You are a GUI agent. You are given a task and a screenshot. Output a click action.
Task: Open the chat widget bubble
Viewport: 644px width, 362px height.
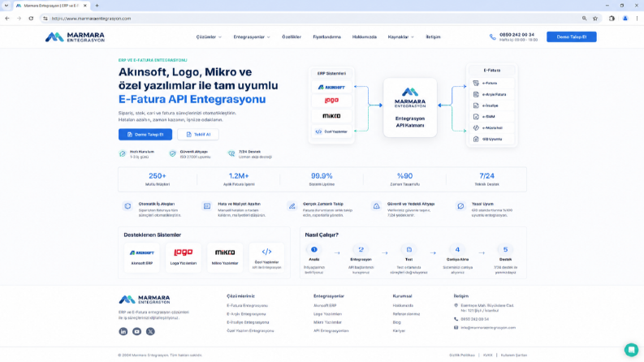[631, 350]
